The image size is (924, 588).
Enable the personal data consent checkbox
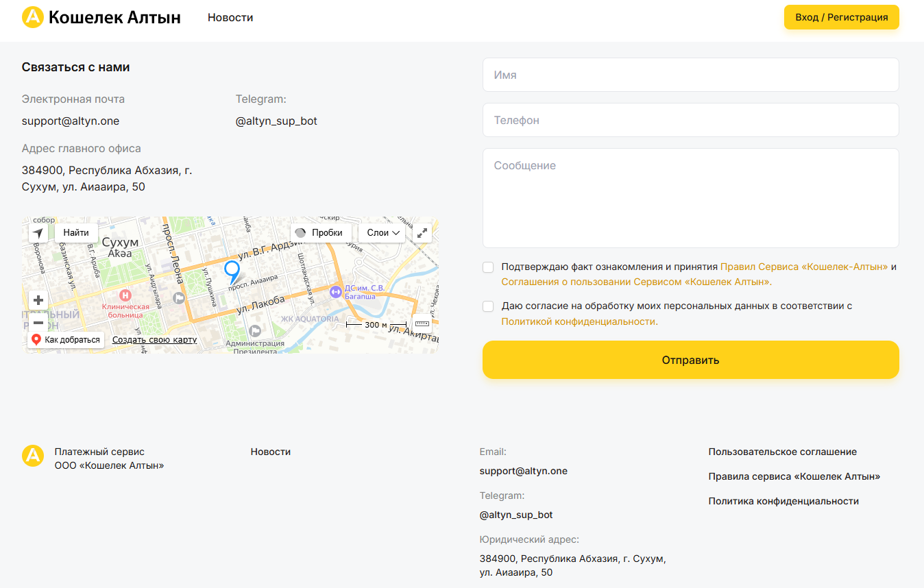pos(487,306)
